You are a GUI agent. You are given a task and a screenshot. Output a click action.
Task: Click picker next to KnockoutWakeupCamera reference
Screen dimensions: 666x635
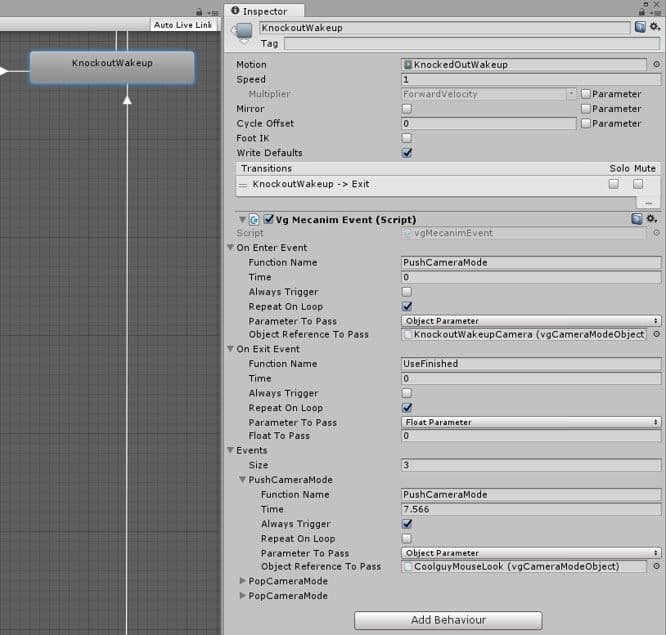(x=656, y=335)
